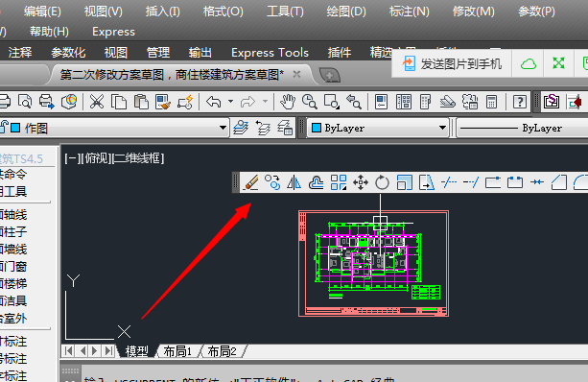Activate the Pan hand tool
This screenshot has width=588, height=382.
pos(288,102)
